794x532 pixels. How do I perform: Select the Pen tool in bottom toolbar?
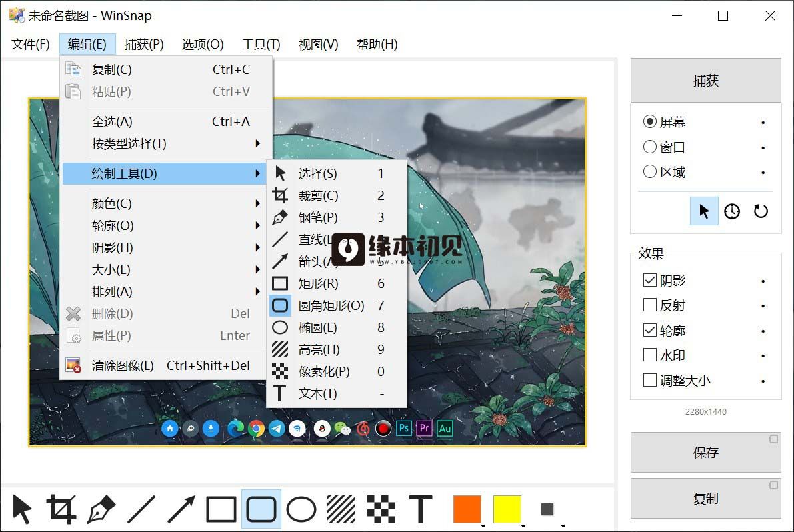tap(101, 509)
